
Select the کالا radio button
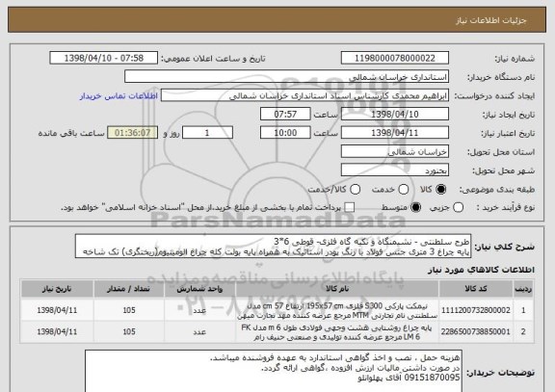[440, 190]
